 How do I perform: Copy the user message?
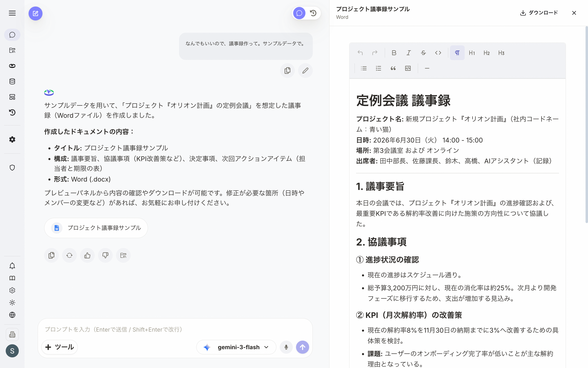(287, 71)
